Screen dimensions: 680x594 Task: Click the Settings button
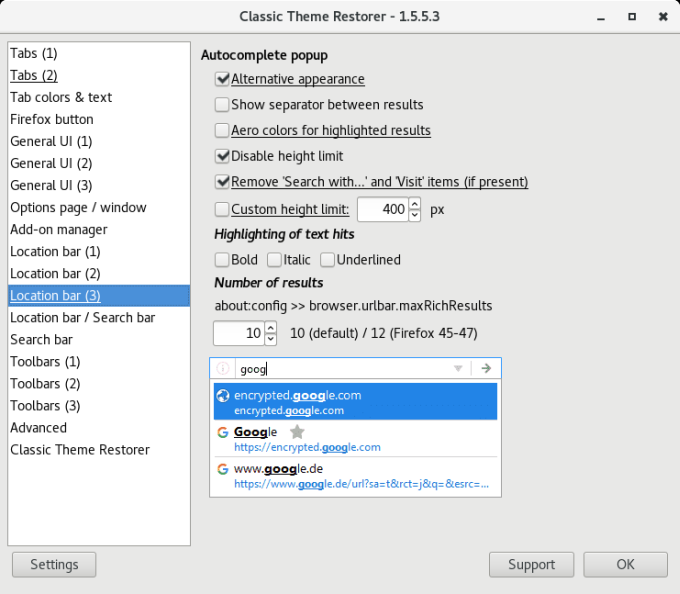54,565
